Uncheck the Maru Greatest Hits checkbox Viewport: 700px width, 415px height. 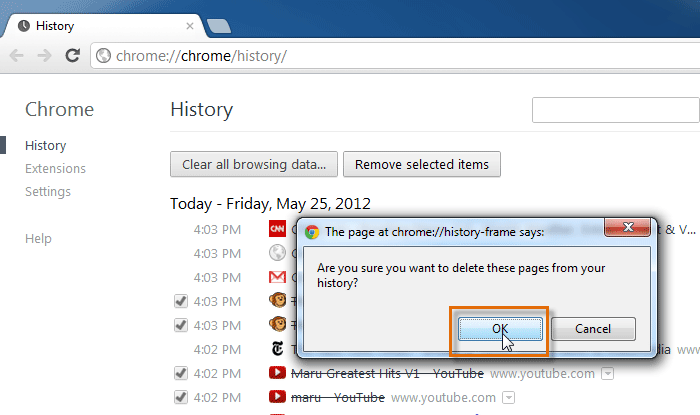point(181,373)
